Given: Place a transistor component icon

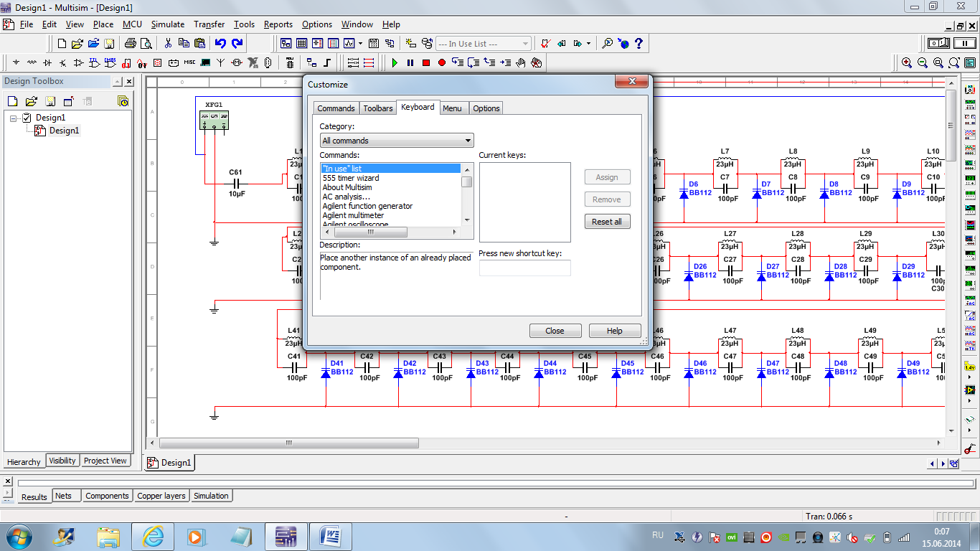Looking at the screenshot, I should pos(63,62).
